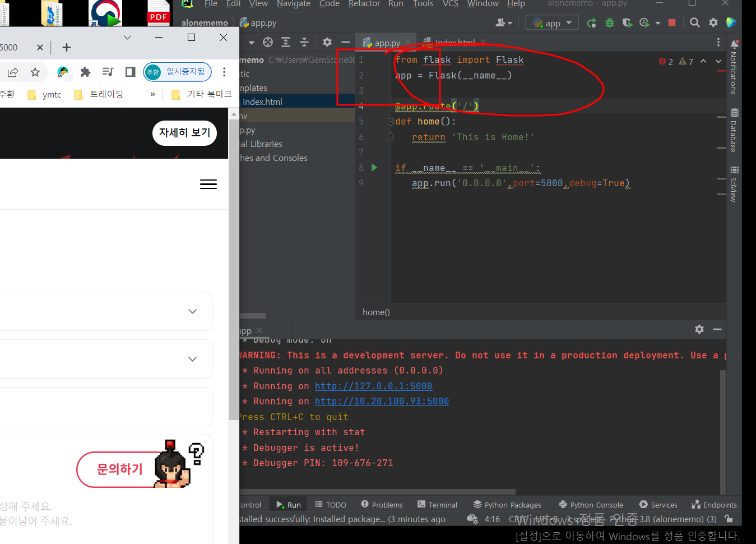Share this page from Chrome address bar
The height and width of the screenshot is (544, 756).
pyautogui.click(x=13, y=72)
